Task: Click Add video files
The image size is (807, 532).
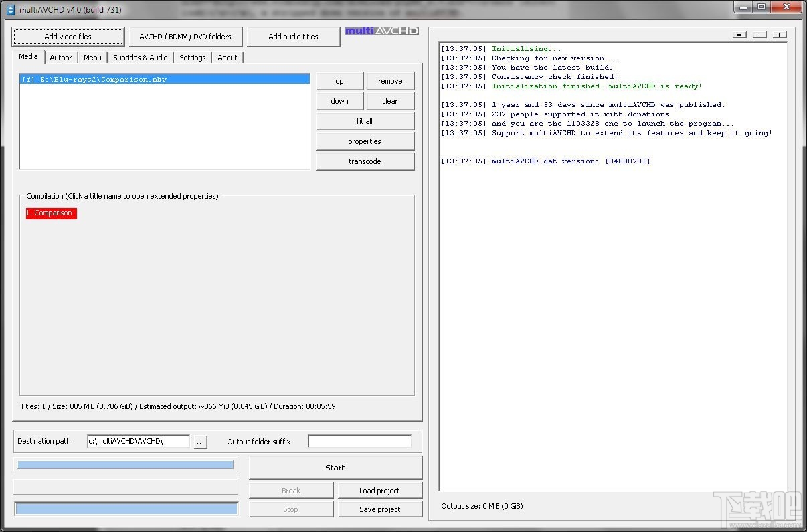Action: 67,36
